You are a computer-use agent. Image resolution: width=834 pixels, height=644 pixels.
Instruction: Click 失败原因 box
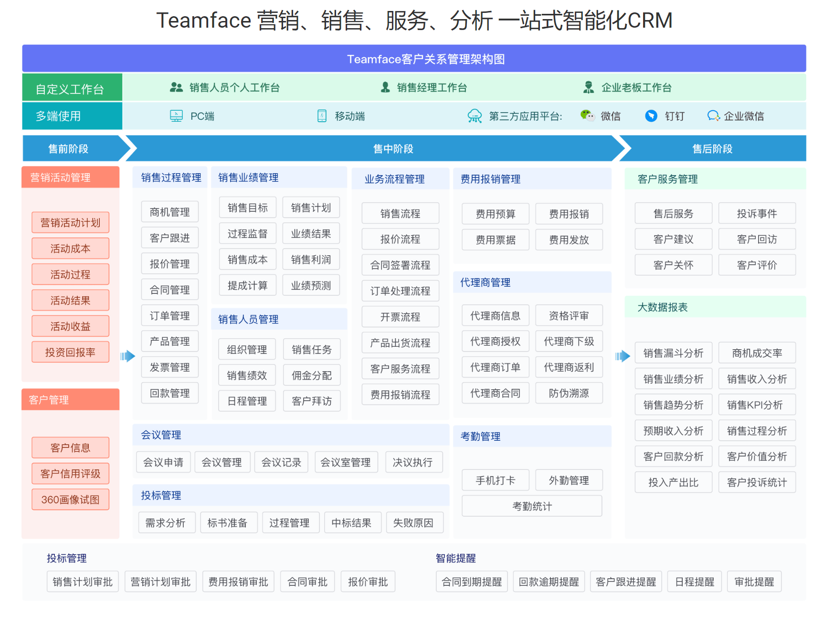(x=414, y=522)
